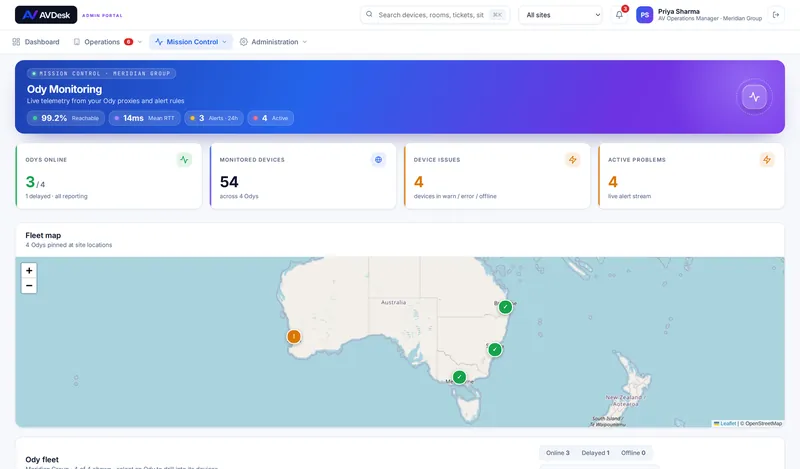Expand the Mission Control menu
Image resolution: width=800 pixels, height=469 pixels.
pos(191,42)
